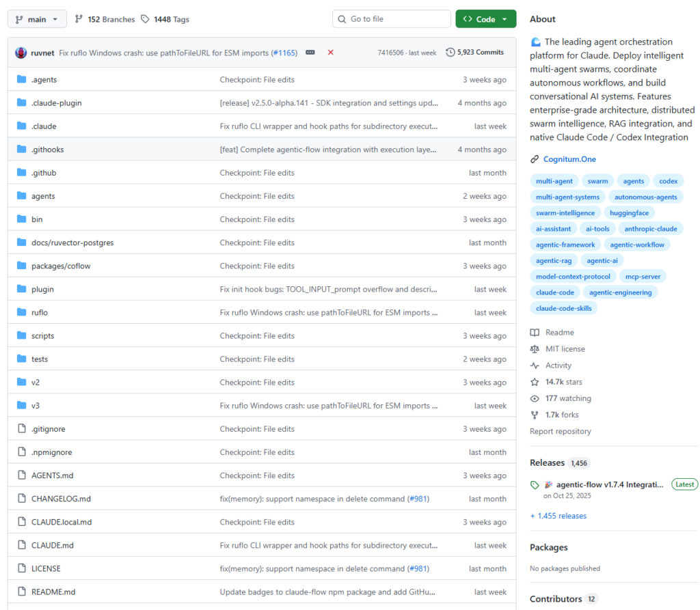Click the tag icon beside 1448 Tags
Viewport: 700px width, 610px height.
click(145, 19)
